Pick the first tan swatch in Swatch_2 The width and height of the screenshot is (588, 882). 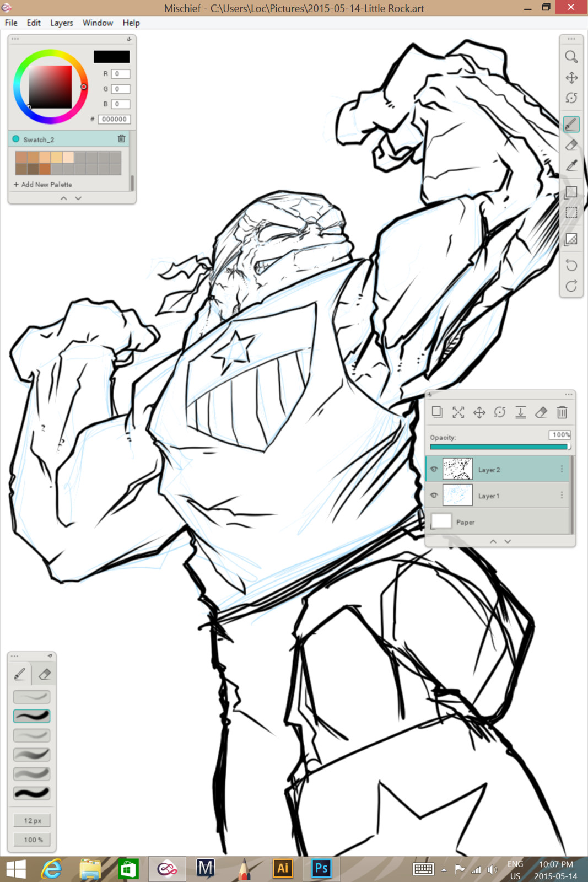click(x=21, y=158)
